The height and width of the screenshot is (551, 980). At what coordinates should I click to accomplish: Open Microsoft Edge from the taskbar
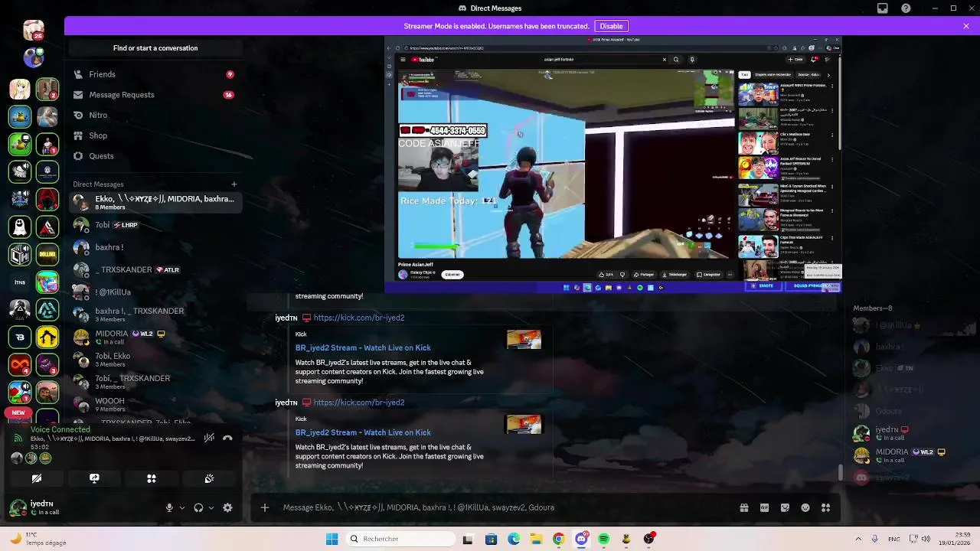514,539
